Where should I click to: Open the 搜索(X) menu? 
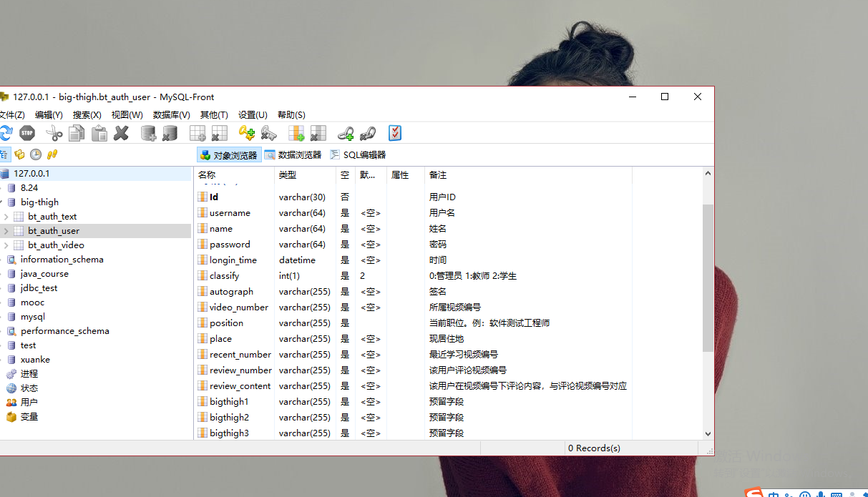(87, 114)
